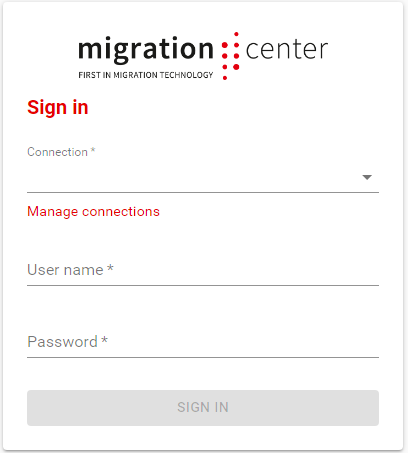408x454 pixels.
Task: Click the asterisk after User name
Action: coord(110,268)
